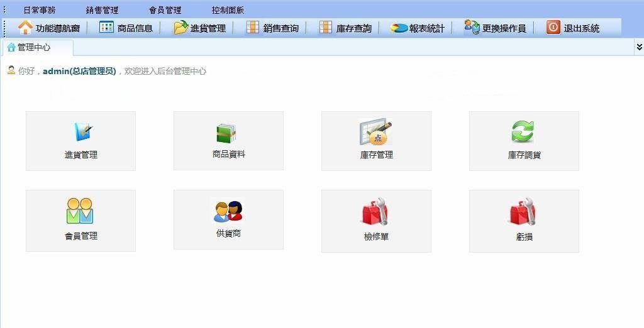The width and height of the screenshot is (644, 328).
Task: Click the user avatar icon beside 你好
Action: coord(11,70)
